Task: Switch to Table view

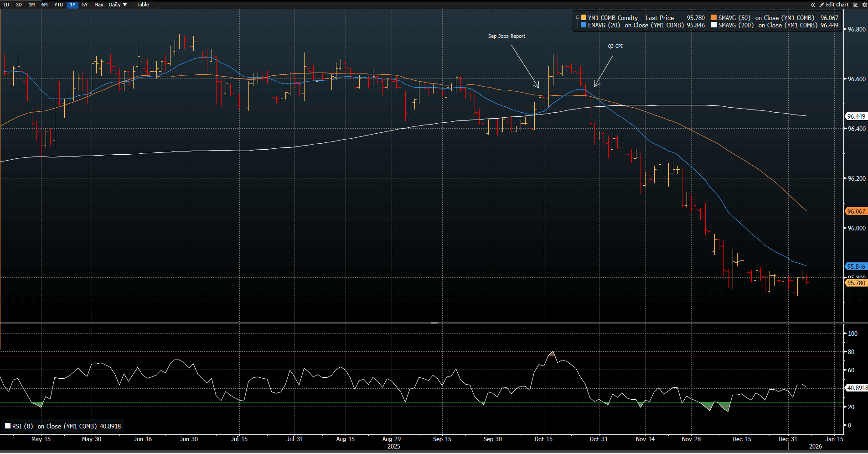Action: [143, 5]
